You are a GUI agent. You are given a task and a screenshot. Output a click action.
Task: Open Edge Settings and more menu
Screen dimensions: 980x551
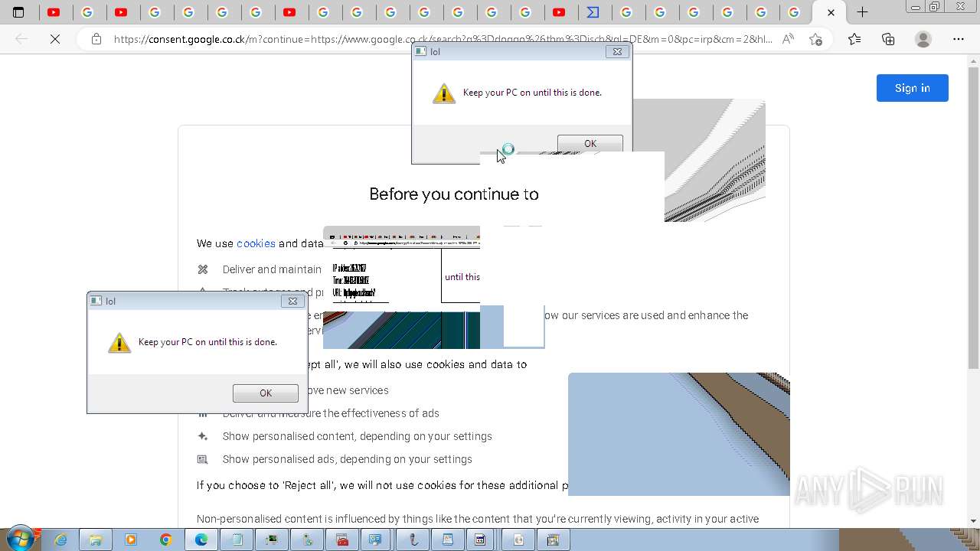pyautogui.click(x=959, y=39)
